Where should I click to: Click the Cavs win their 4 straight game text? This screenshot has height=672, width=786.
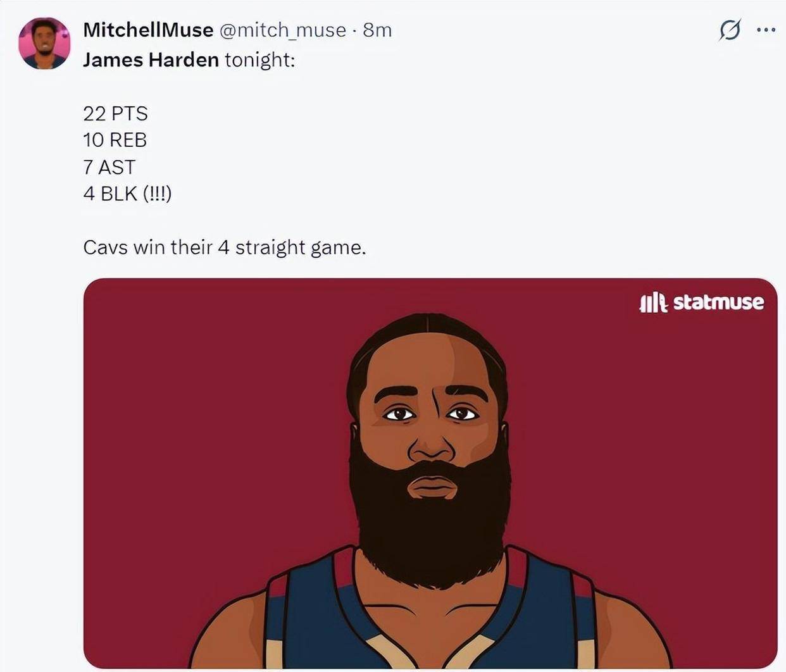(225, 247)
